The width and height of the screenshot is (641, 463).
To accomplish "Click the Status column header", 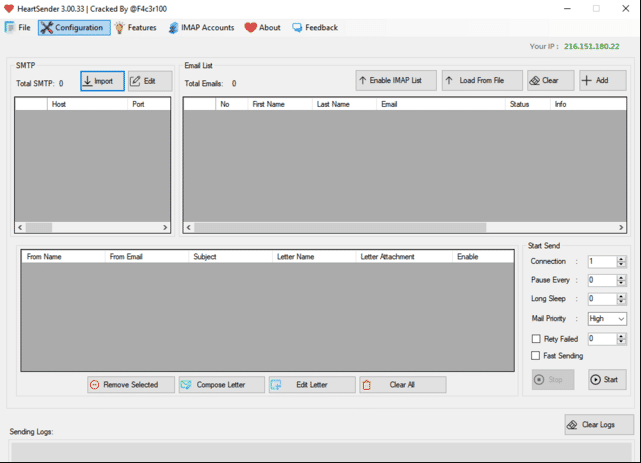I will tap(528, 104).
